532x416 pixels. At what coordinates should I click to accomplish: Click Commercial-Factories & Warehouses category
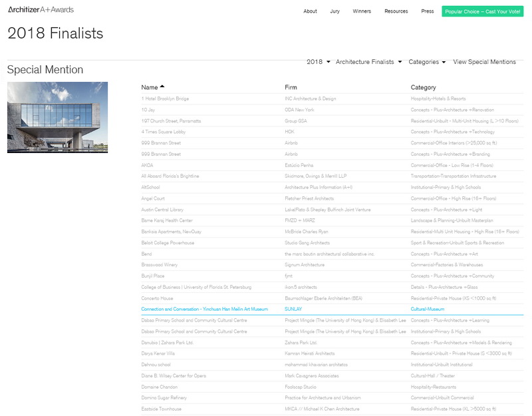click(446, 264)
